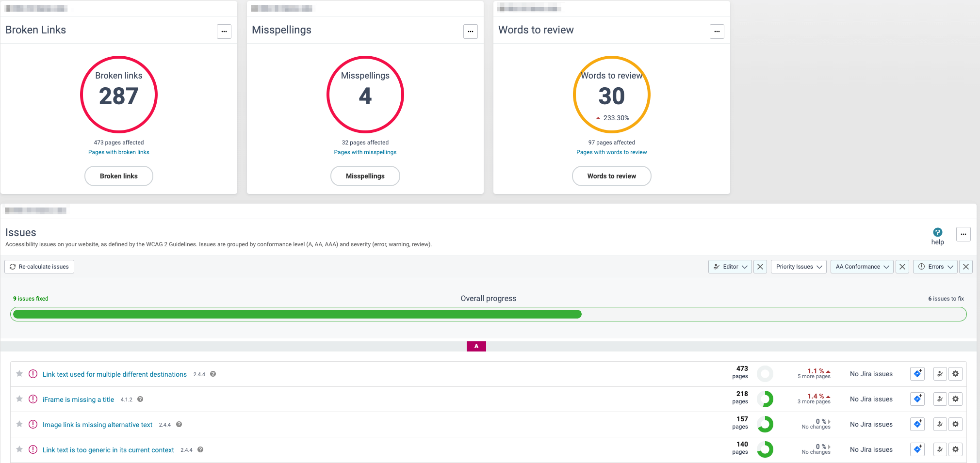Open three-dot menu on Broken Links card
Viewport: 980px width, 463px height.
(224, 32)
